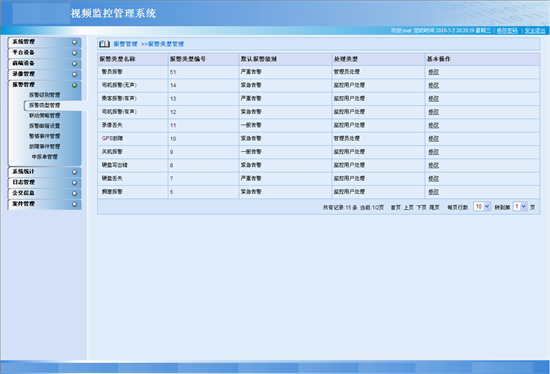
Task: Click the 修改密码 link in header
Action: (507, 31)
